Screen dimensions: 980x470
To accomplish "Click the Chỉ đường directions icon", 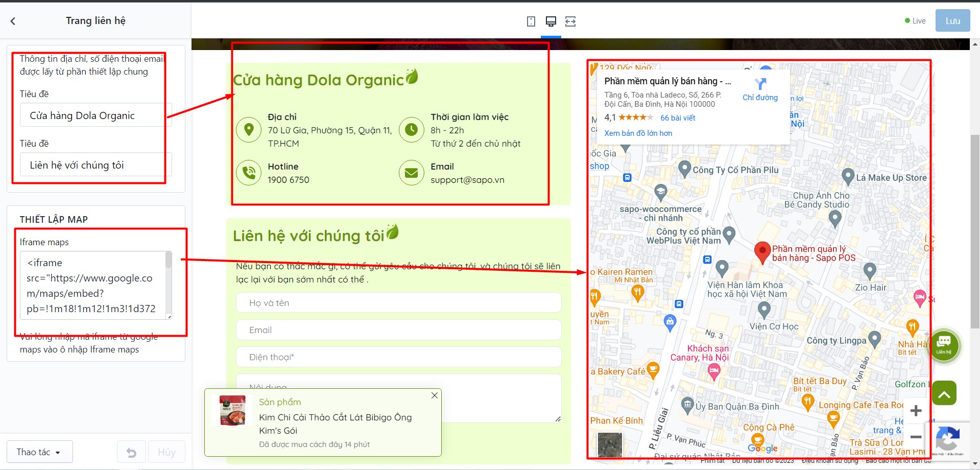I will (760, 84).
